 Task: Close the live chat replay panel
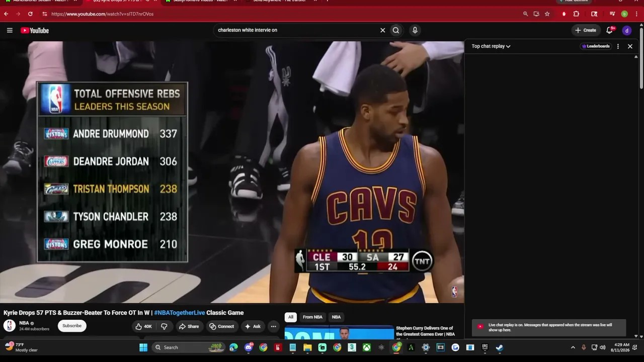pyautogui.click(x=630, y=46)
